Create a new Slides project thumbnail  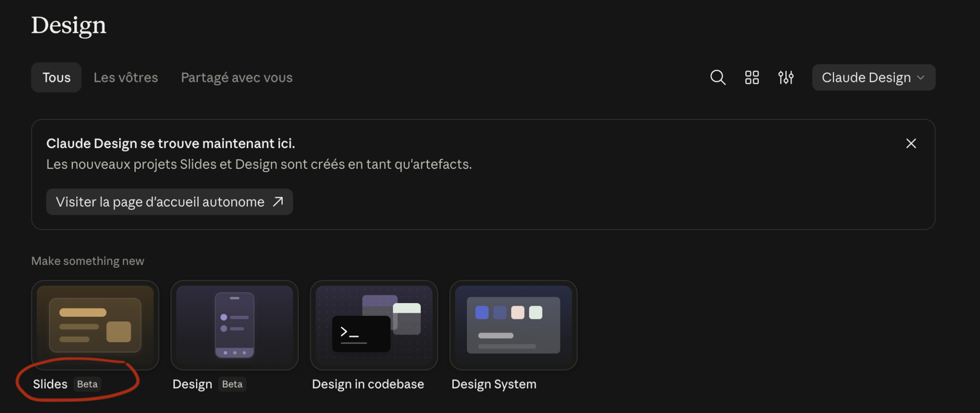click(95, 325)
